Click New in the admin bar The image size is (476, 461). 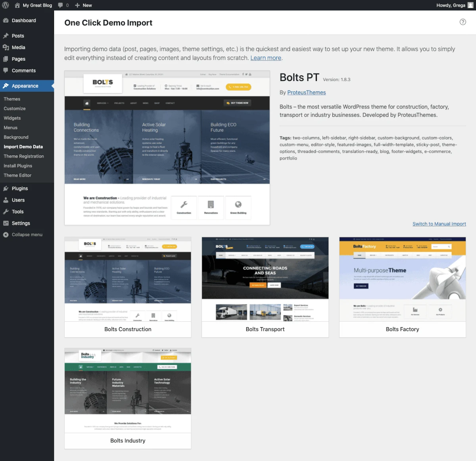pyautogui.click(x=87, y=5)
